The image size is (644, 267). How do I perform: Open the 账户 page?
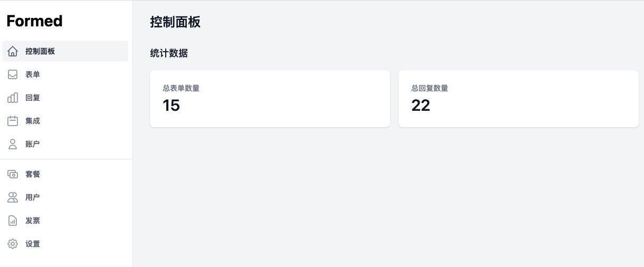click(33, 145)
